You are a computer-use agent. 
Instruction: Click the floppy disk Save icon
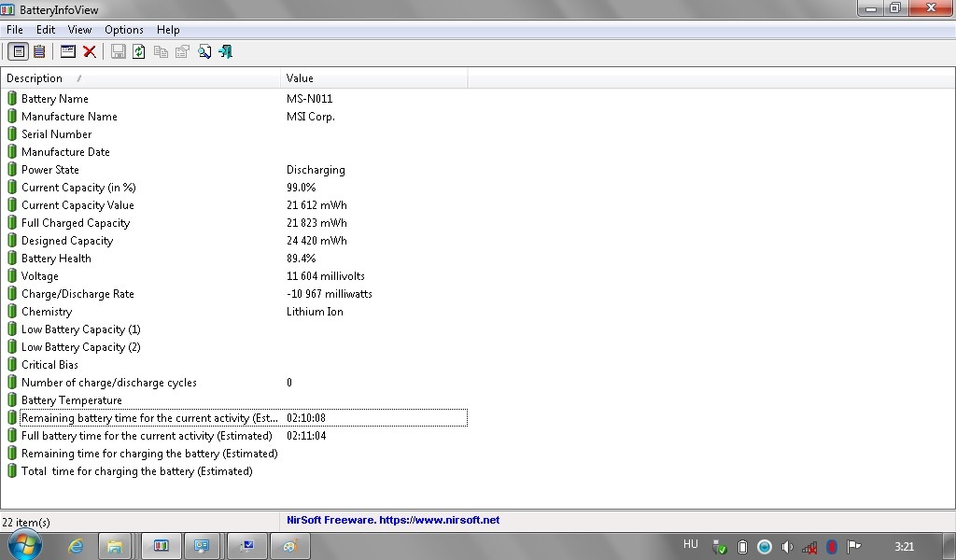click(119, 51)
